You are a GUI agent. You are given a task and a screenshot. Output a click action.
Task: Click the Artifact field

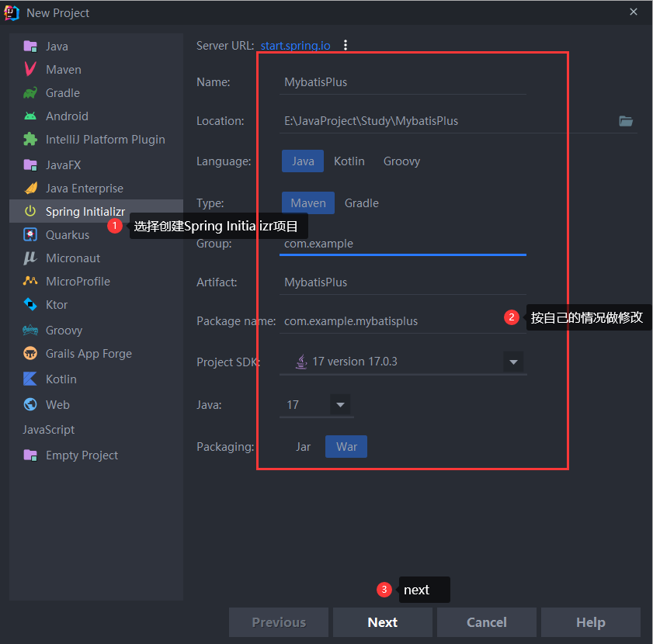click(x=403, y=282)
